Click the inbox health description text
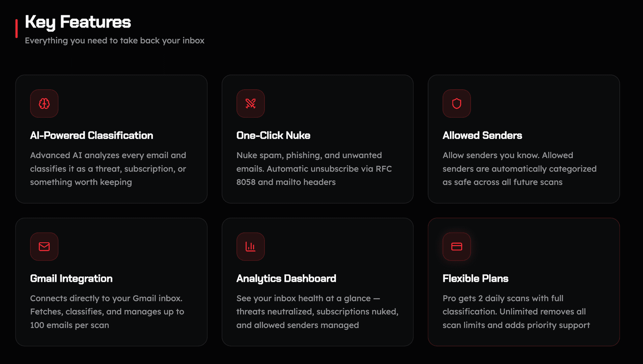643x364 pixels. (x=317, y=312)
